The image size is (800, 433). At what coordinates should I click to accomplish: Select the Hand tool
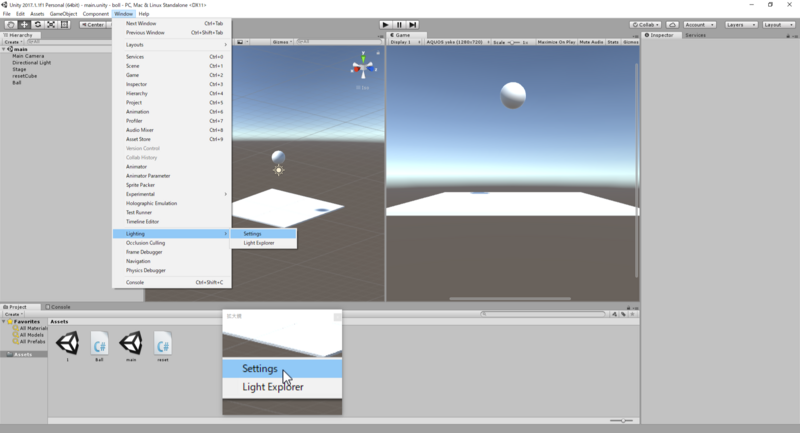[10, 24]
